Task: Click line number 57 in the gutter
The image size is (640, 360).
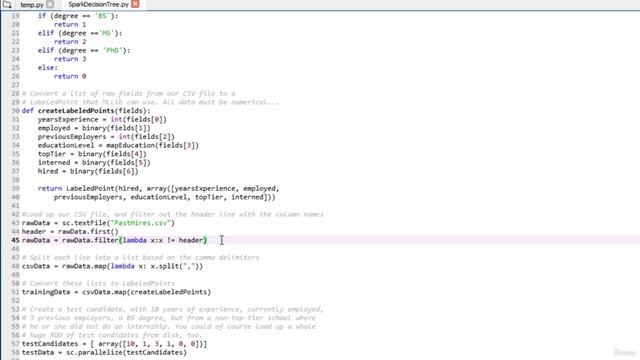Action: [15, 344]
